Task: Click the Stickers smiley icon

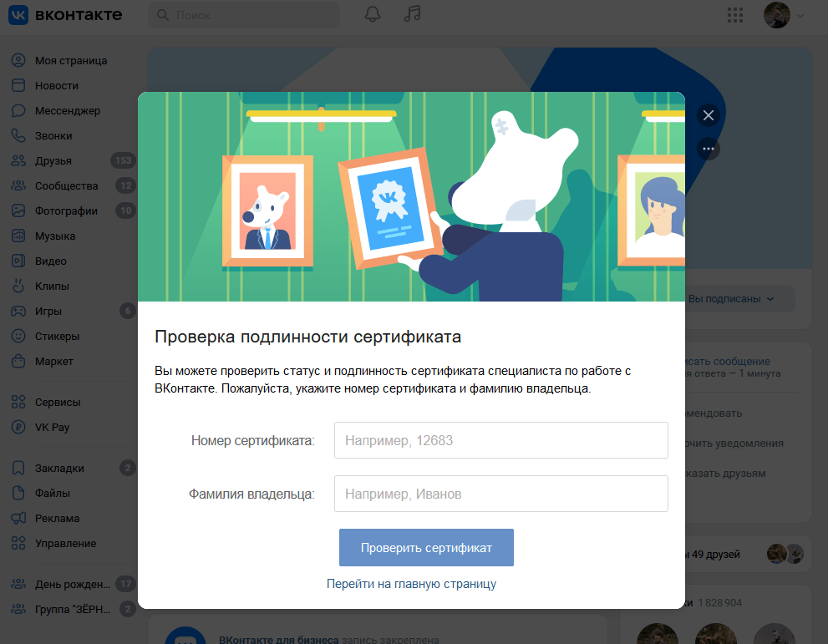Action: click(x=18, y=337)
